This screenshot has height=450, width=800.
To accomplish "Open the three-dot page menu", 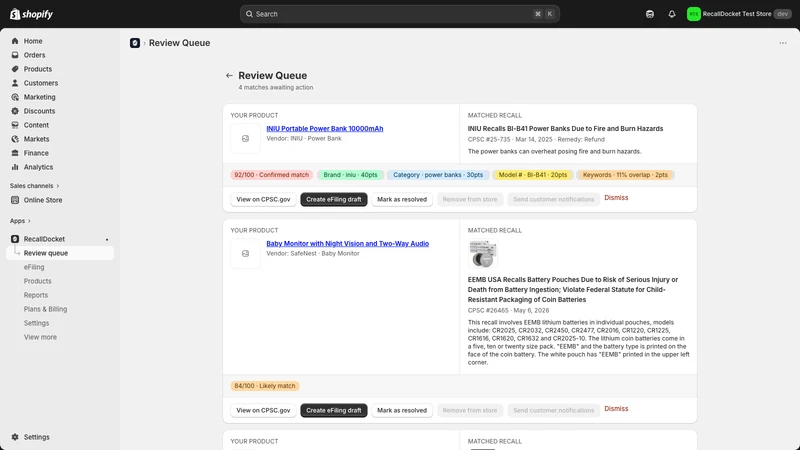I will [783, 43].
